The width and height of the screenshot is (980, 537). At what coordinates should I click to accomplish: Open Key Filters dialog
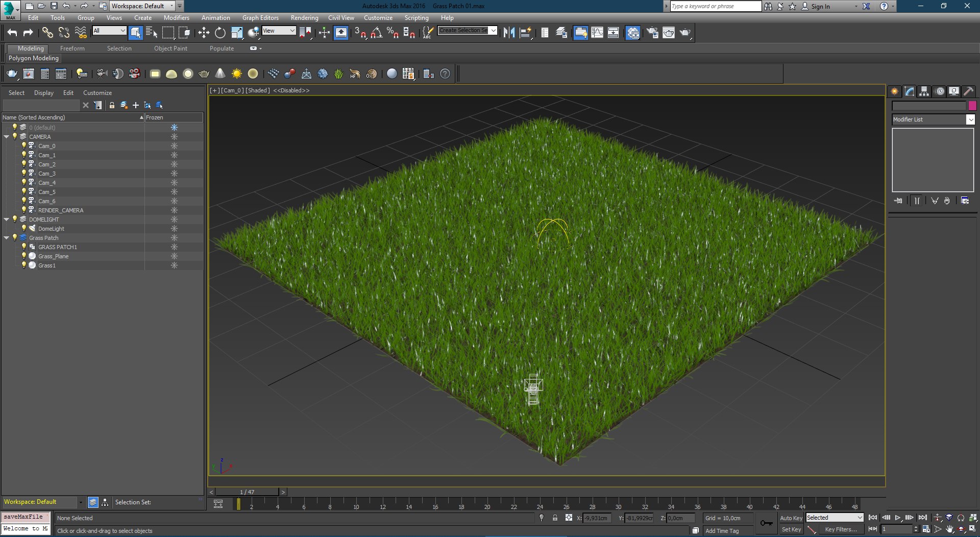click(x=841, y=529)
